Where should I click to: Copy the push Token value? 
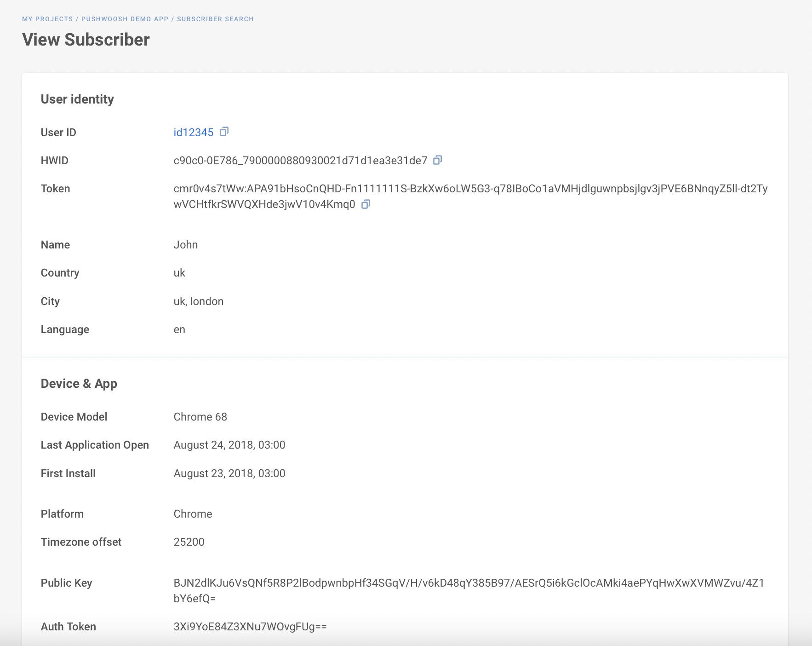(x=366, y=204)
